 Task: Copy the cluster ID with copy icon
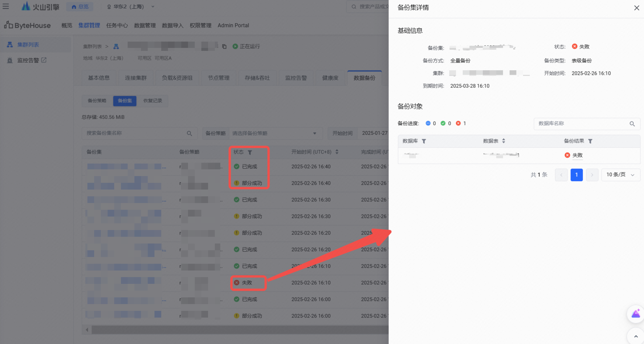[224, 46]
